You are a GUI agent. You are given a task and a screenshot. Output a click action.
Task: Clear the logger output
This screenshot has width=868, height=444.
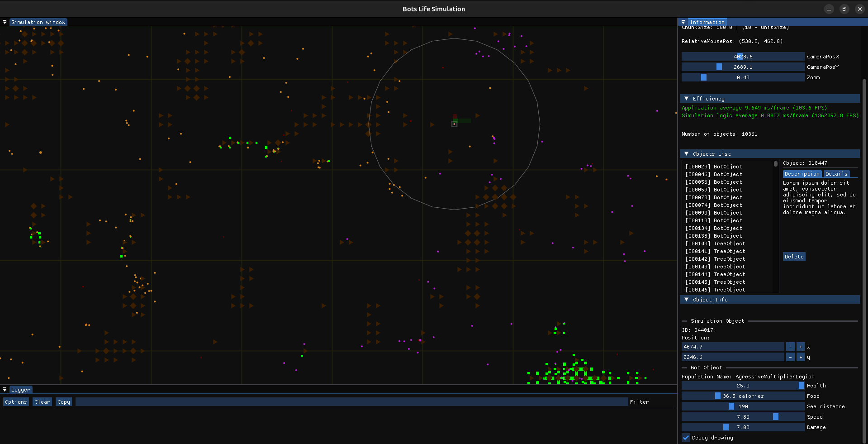click(x=42, y=401)
